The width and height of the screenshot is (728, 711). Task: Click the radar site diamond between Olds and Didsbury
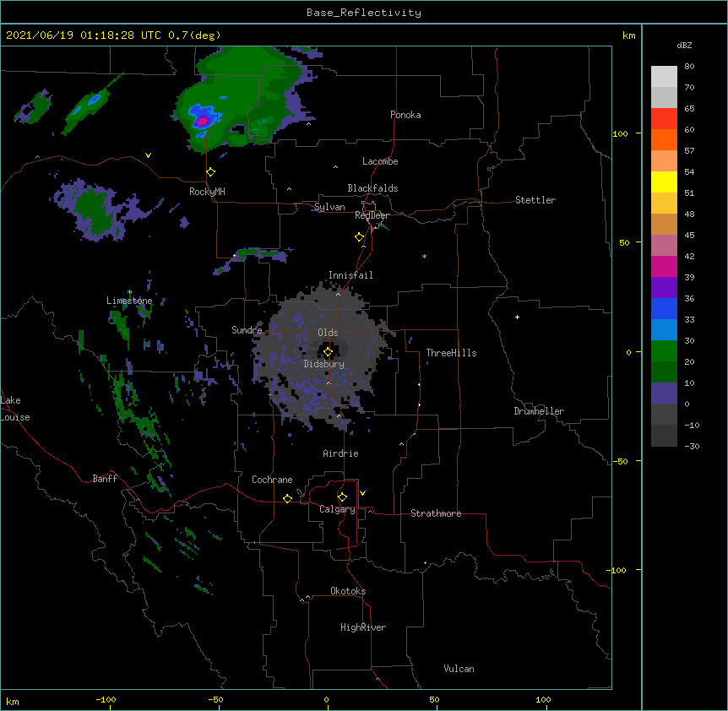[x=328, y=352]
